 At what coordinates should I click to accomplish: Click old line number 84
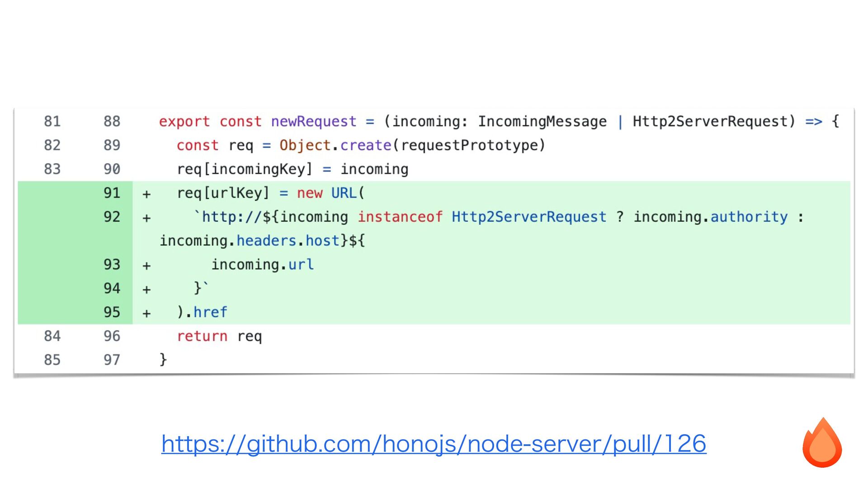pos(52,336)
